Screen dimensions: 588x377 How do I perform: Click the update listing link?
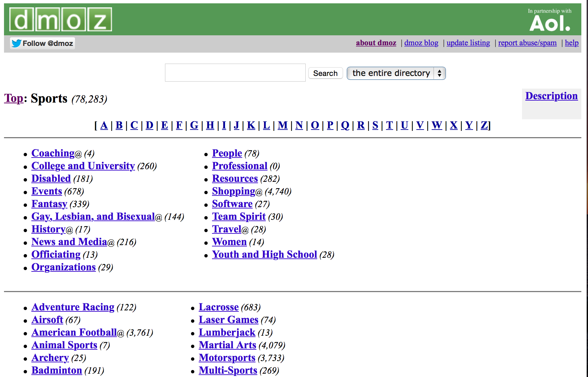coord(468,43)
